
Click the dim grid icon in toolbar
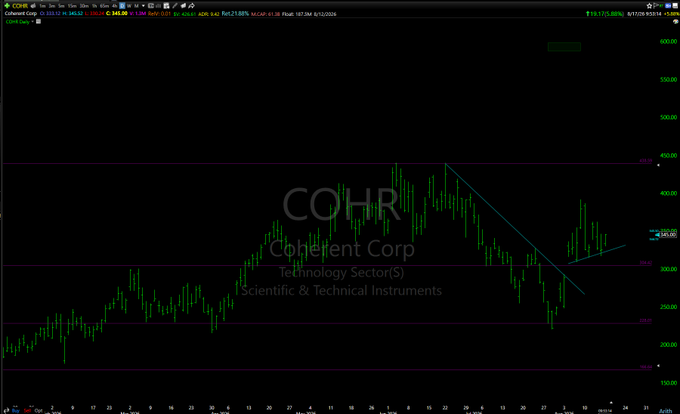tap(158, 6)
